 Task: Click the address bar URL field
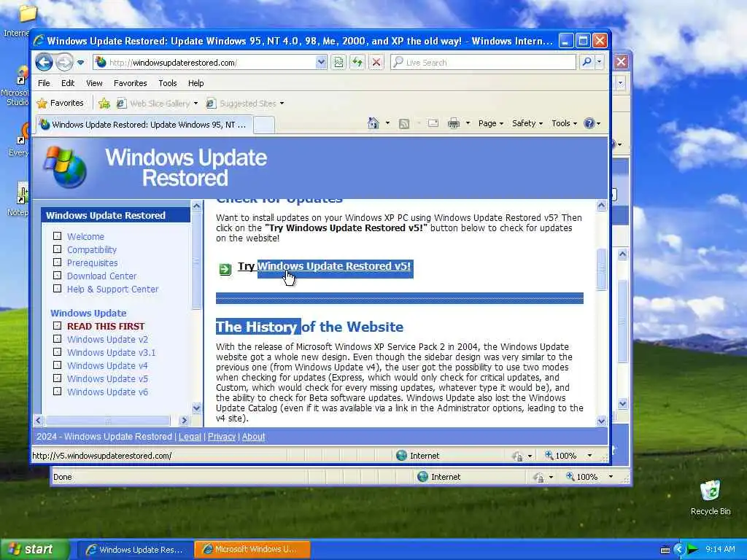coord(205,63)
